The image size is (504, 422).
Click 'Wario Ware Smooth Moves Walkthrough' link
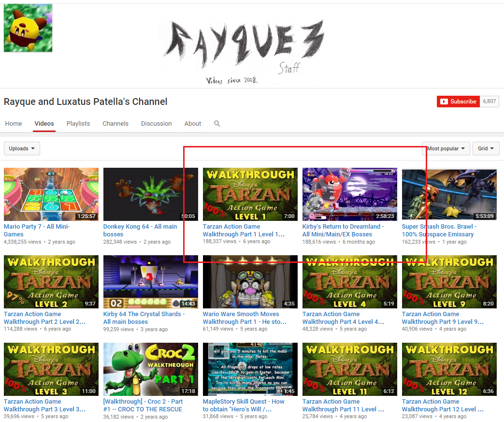pos(245,318)
